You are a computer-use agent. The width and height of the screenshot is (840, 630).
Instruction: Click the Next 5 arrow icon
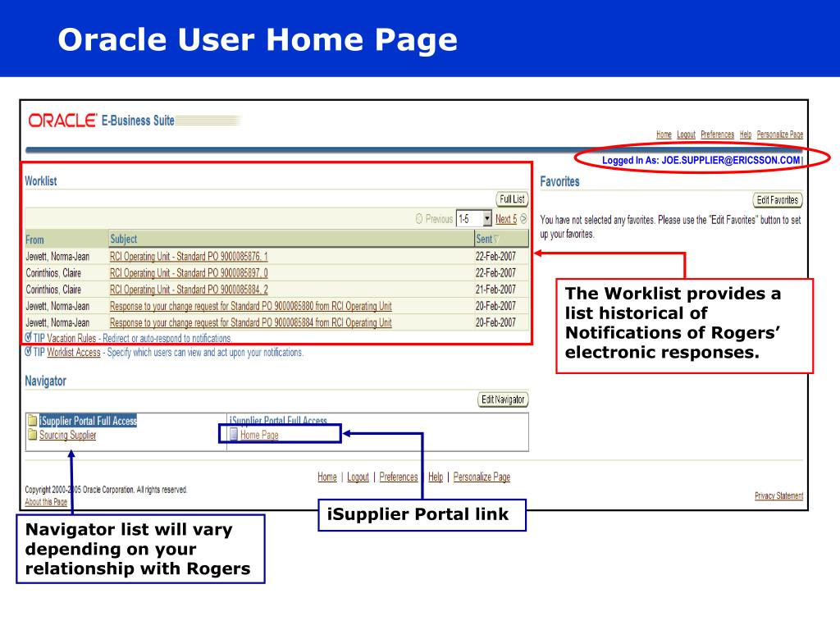coord(523,220)
